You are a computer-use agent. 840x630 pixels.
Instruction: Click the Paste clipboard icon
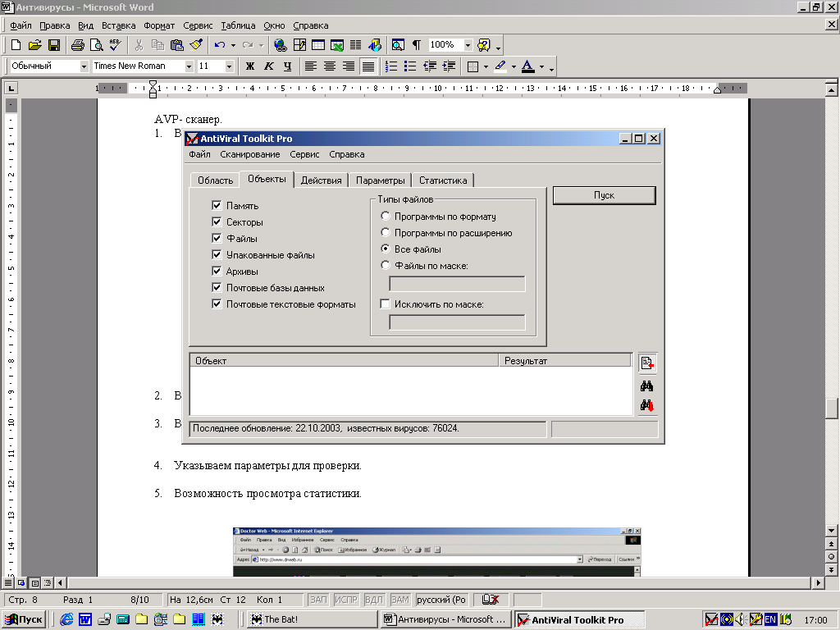click(177, 45)
